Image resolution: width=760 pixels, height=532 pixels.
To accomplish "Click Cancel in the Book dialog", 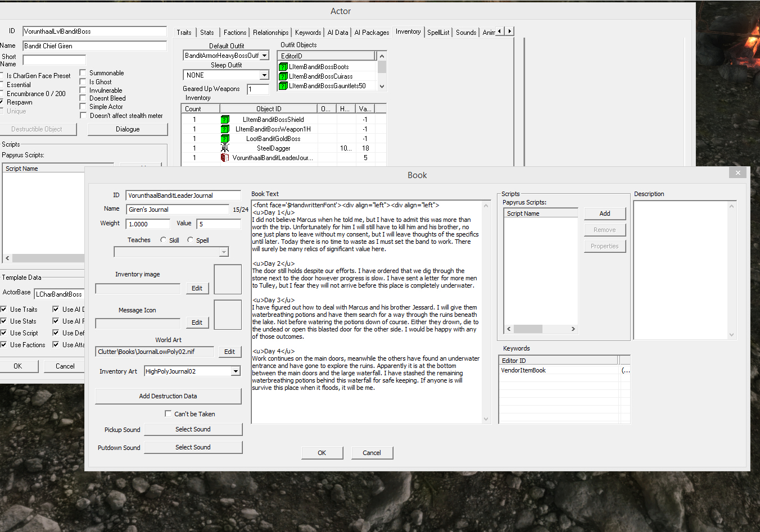I will pyautogui.click(x=372, y=453).
